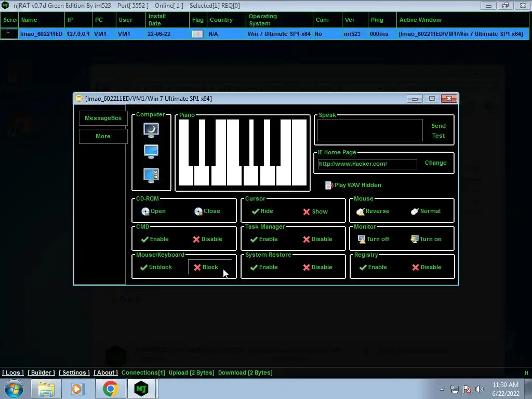Click Disable in the Task Manager group
Viewport: 532px width, 399px height.
point(317,239)
